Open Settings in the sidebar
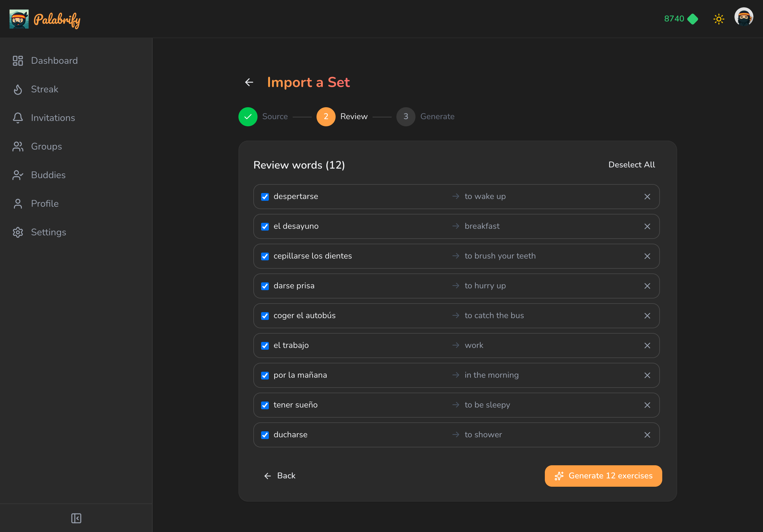This screenshot has width=763, height=532. pyautogui.click(x=49, y=232)
